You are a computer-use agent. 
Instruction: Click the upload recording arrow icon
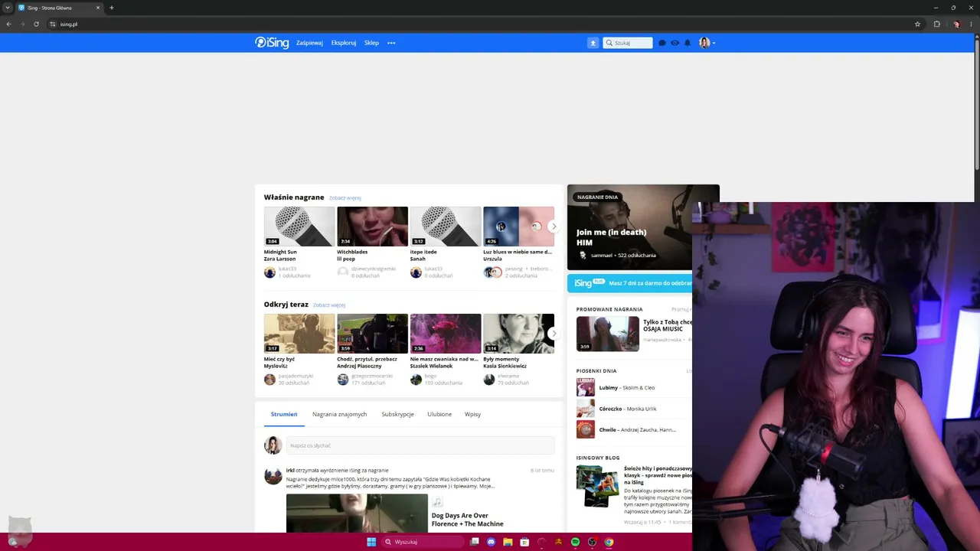[593, 43]
